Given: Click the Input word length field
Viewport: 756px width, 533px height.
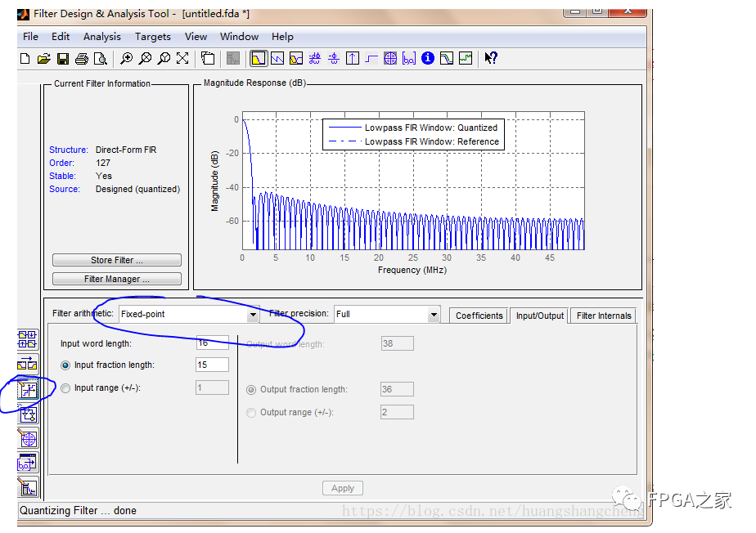Looking at the screenshot, I should click(212, 343).
